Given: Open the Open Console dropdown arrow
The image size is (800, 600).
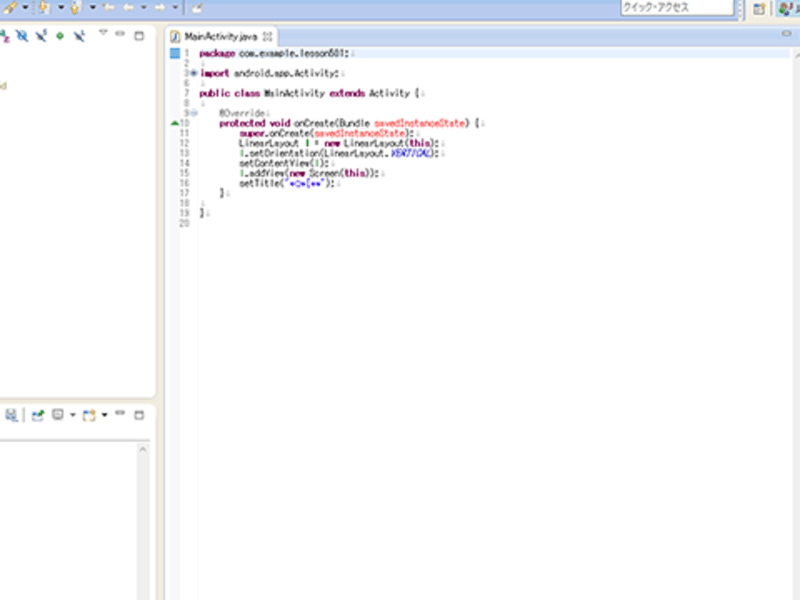Looking at the screenshot, I should (102, 415).
